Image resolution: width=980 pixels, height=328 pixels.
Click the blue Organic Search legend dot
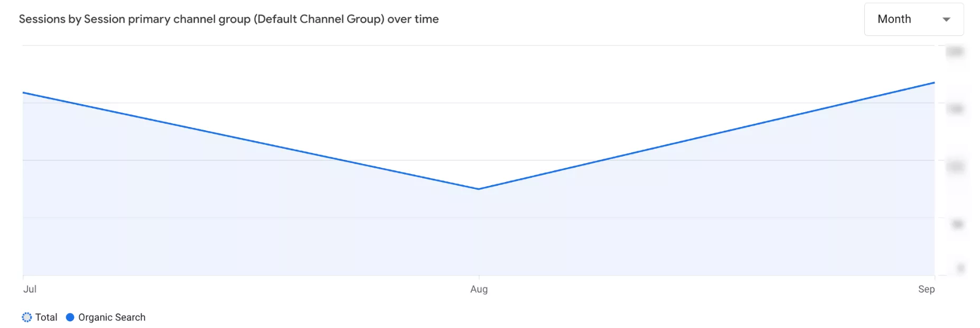click(70, 317)
